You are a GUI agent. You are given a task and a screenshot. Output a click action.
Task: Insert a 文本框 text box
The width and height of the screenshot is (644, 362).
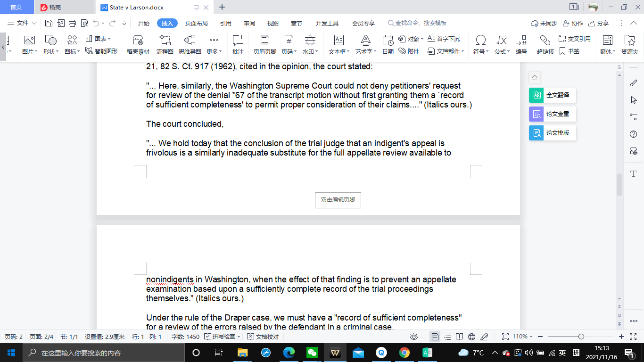[x=339, y=45]
